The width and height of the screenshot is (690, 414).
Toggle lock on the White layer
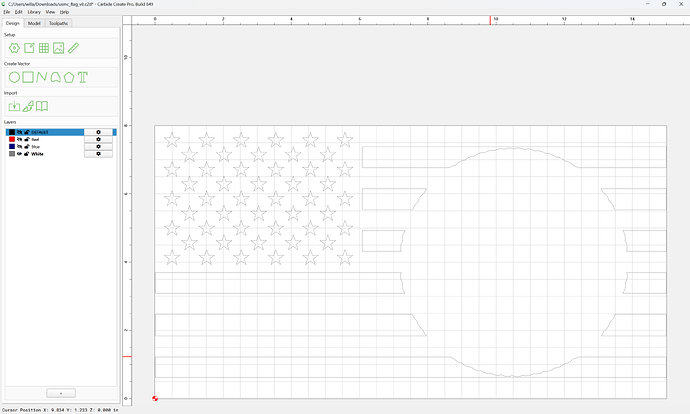pyautogui.click(x=26, y=154)
